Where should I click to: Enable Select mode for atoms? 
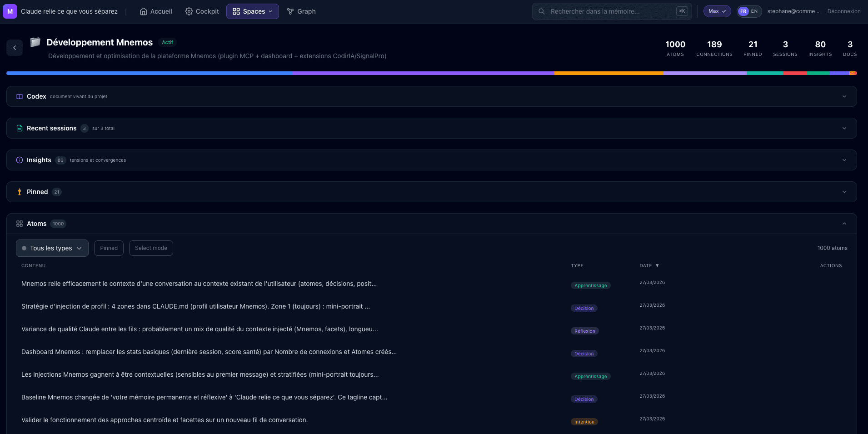[151, 248]
